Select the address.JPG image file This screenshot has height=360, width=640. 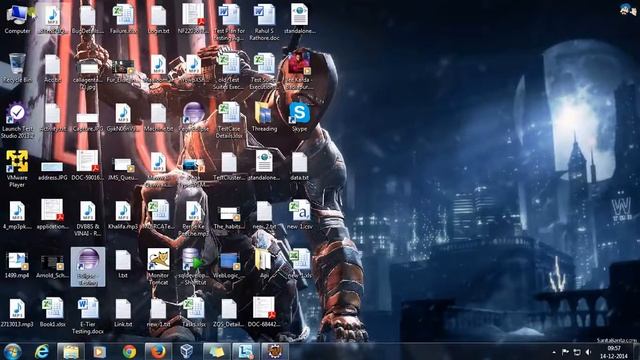52,169
